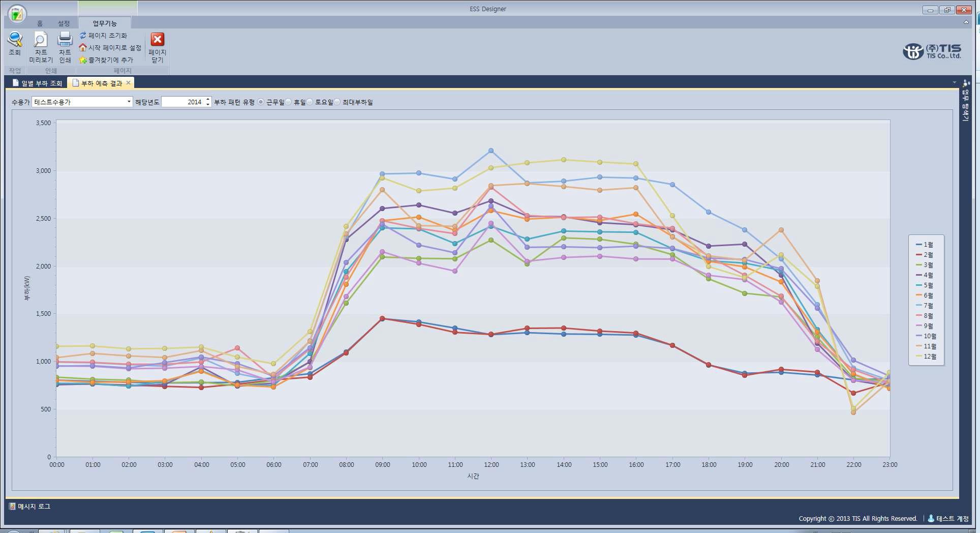Click the highest 12:00 peak data point
This screenshot has height=533, width=980.
[x=491, y=151]
